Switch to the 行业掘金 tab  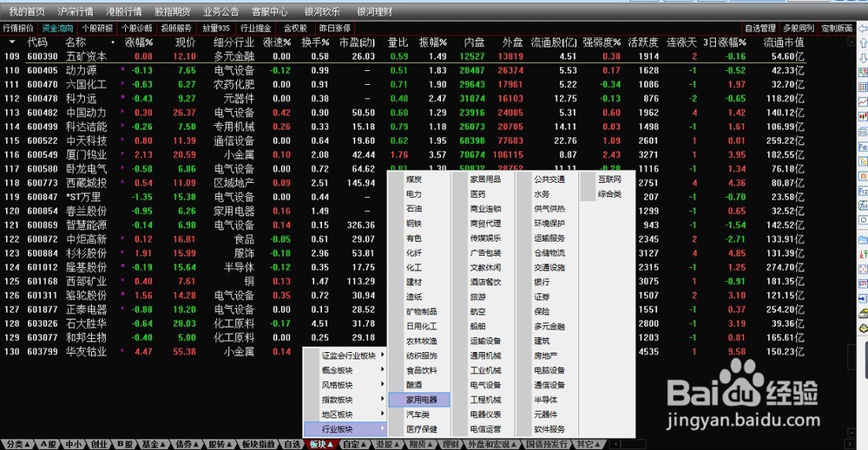(256, 29)
